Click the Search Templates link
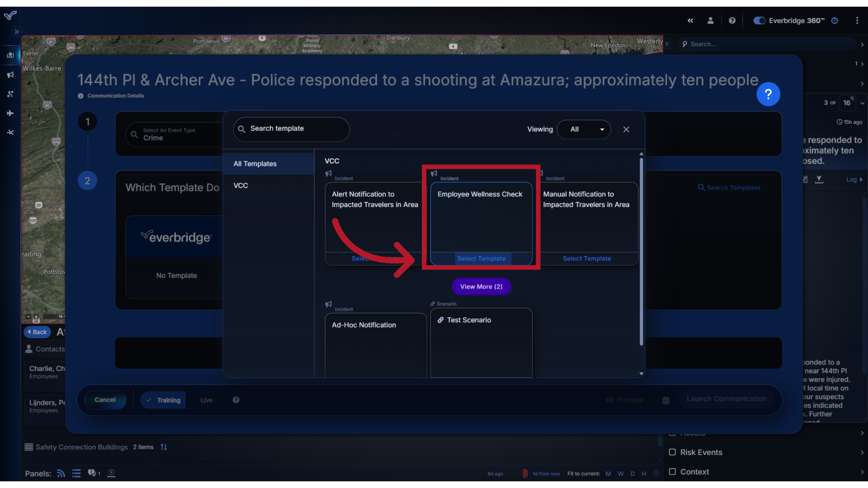 click(729, 188)
